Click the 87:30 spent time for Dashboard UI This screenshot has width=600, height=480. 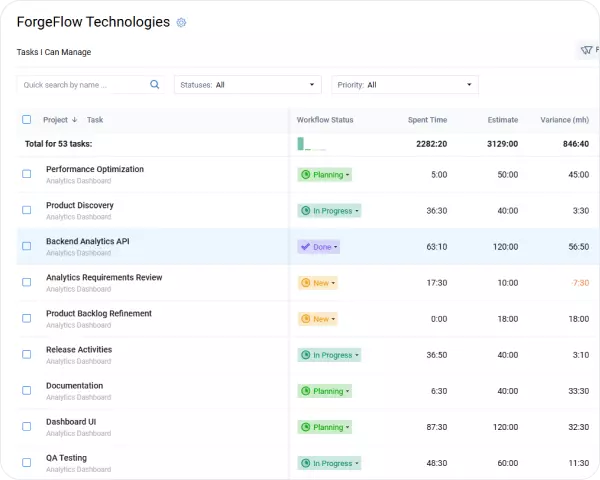pyautogui.click(x=437, y=427)
